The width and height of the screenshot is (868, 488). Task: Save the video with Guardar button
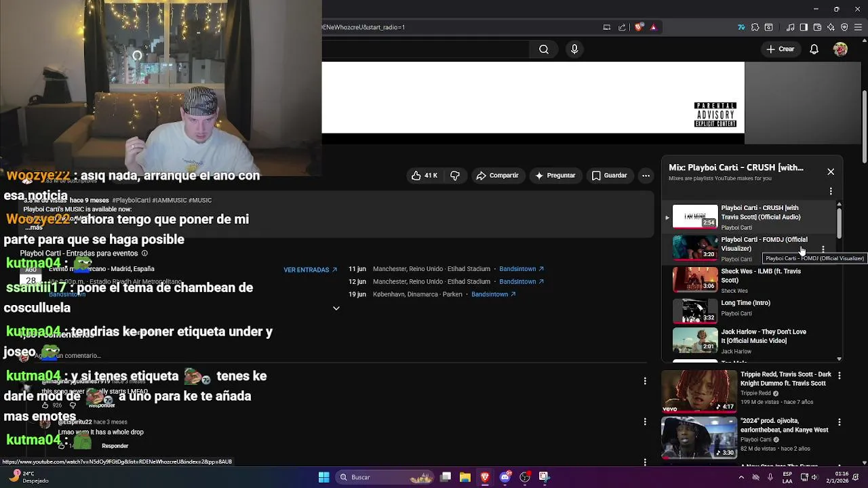point(609,176)
